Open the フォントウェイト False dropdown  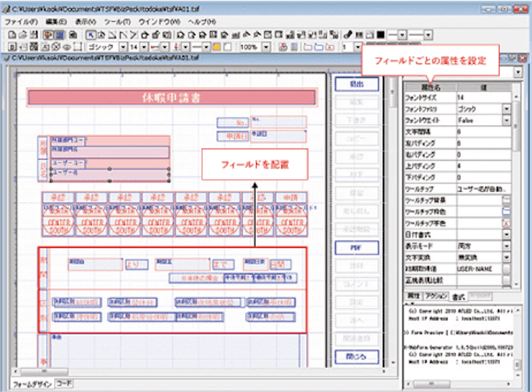507,120
